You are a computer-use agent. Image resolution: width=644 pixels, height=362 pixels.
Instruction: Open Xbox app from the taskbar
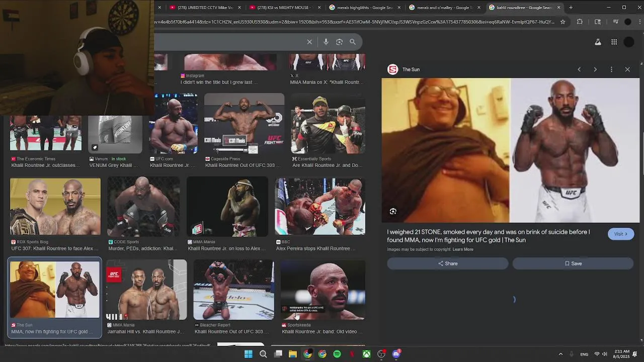click(367, 354)
